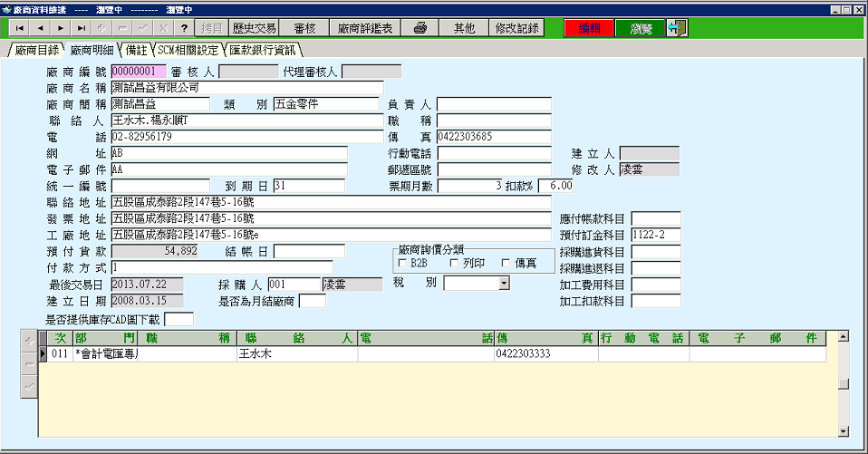
Task: Tick the 列印 checkbox
Action: tap(455, 263)
